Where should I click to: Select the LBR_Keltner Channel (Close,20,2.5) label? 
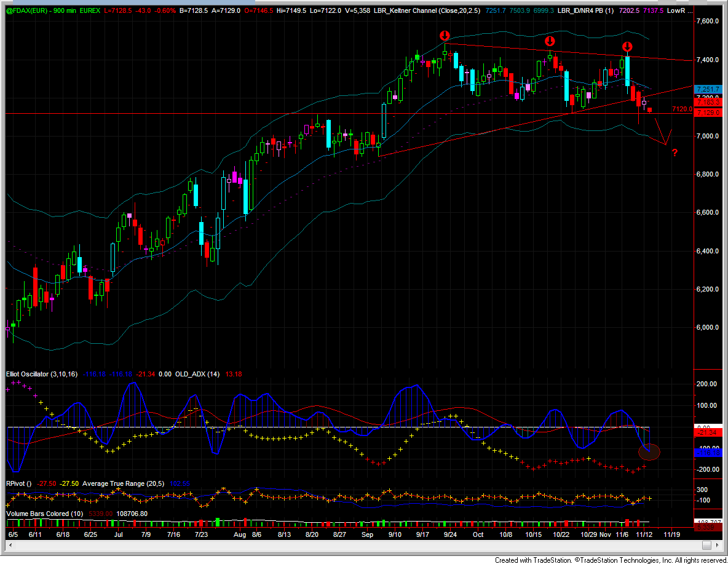click(x=427, y=10)
